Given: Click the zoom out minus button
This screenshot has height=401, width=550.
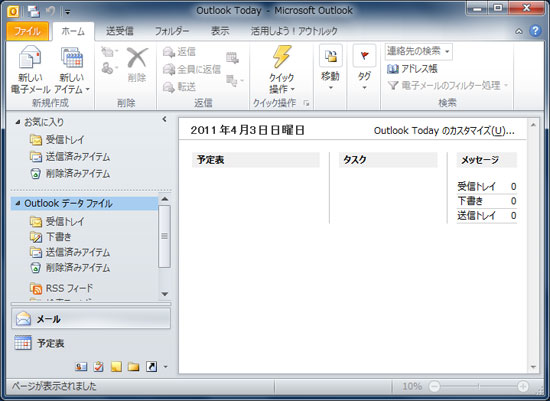Looking at the screenshot, I should point(434,387).
